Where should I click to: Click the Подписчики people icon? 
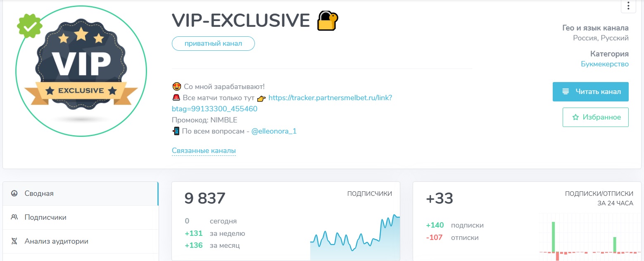[14, 217]
